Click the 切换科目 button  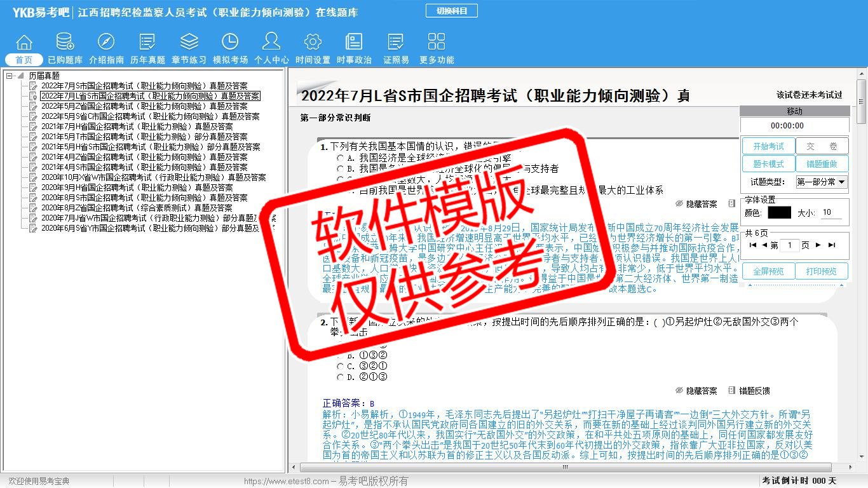point(451,11)
